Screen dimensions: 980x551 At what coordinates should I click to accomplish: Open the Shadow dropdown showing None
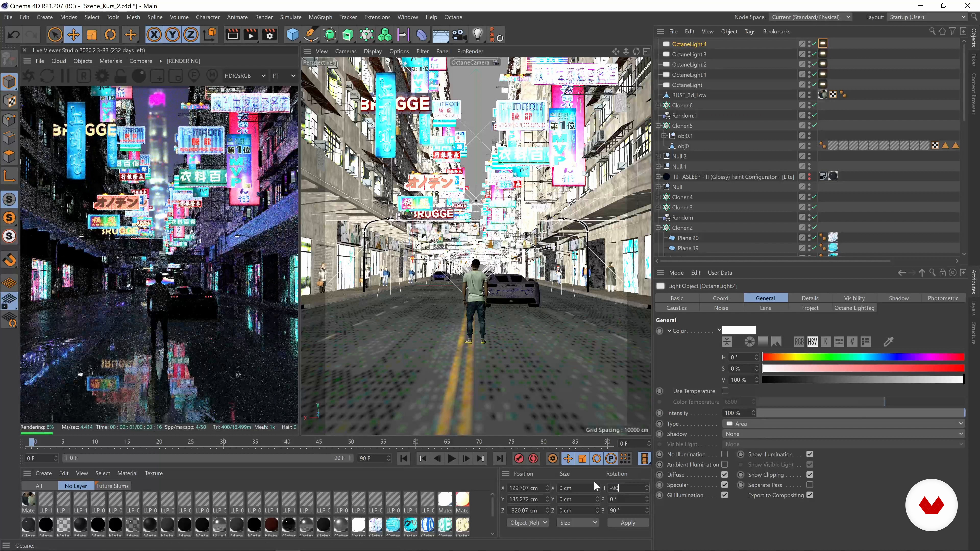click(x=843, y=434)
